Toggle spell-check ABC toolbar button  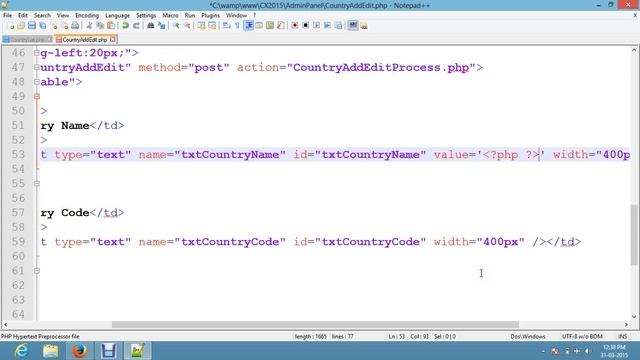(x=353, y=26)
